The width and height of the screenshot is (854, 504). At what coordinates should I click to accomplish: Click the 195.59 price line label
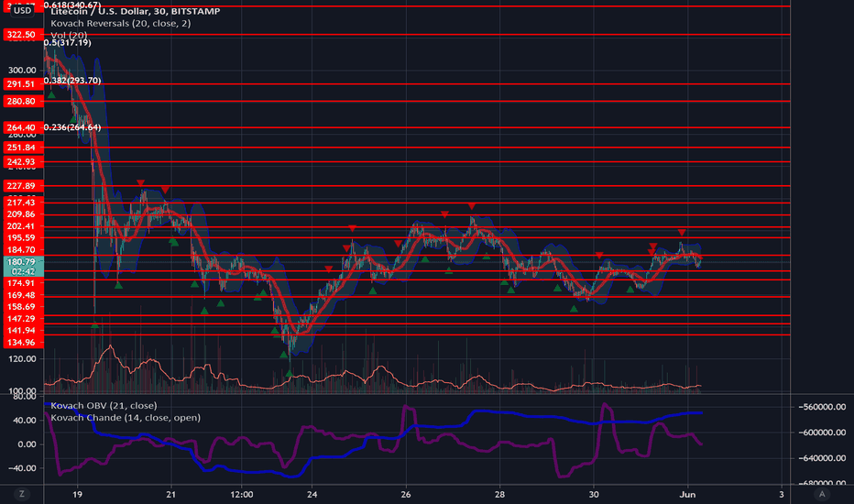[23, 237]
